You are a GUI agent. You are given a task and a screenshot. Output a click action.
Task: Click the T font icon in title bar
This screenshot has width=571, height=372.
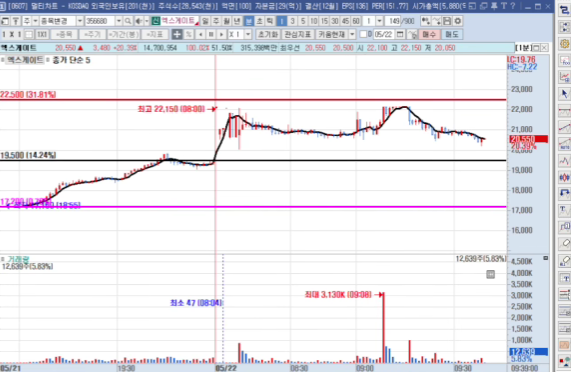(504, 6)
